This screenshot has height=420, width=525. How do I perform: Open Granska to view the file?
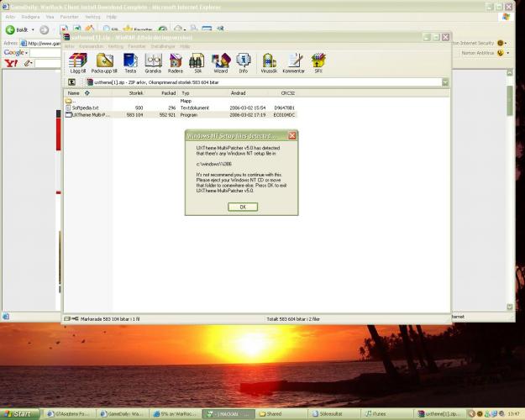(x=153, y=64)
